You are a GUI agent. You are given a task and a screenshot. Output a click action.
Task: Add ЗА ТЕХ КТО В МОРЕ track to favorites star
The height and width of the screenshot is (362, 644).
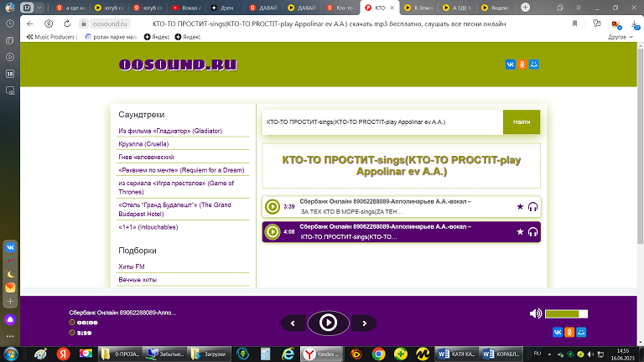520,206
